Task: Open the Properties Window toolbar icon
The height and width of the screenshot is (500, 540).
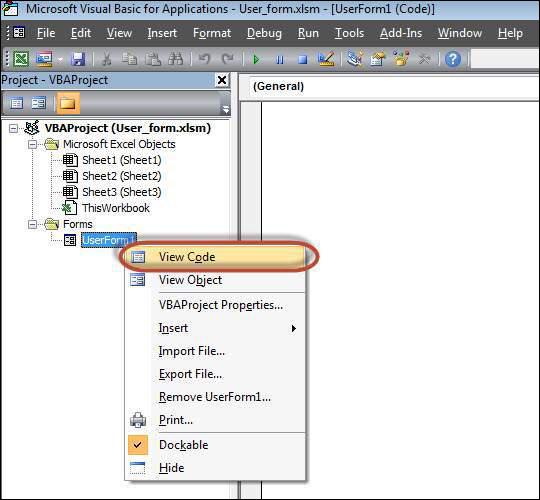Action: tap(378, 59)
